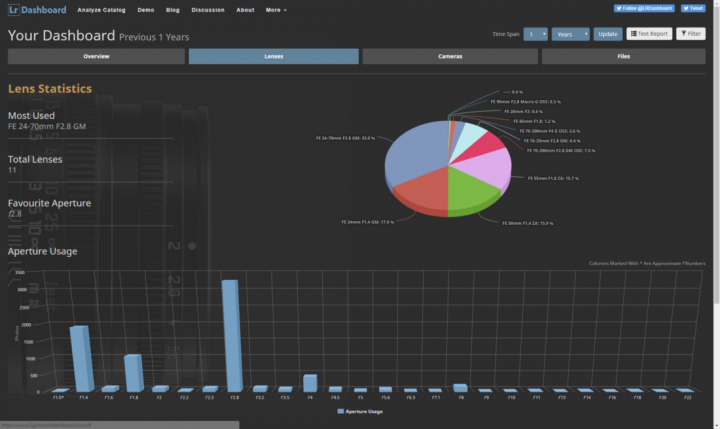This screenshot has height=429, width=720.
Task: Click the F11 axis label
Action: [536, 397]
